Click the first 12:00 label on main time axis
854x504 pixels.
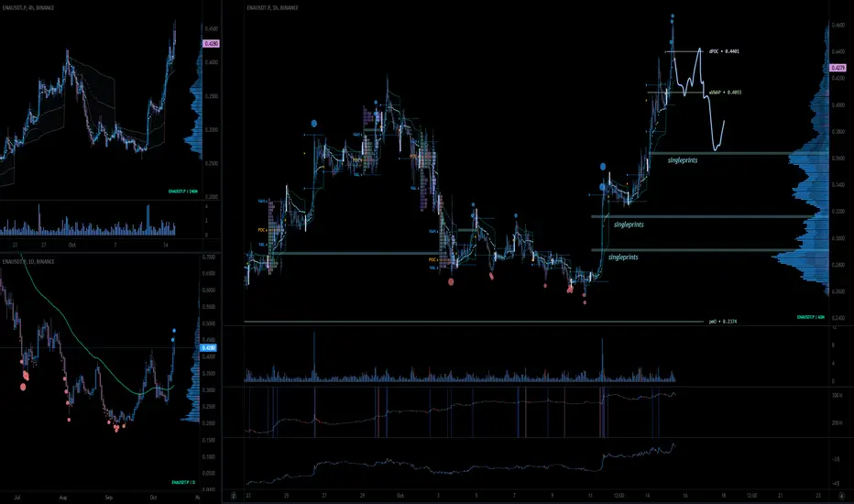coord(619,496)
